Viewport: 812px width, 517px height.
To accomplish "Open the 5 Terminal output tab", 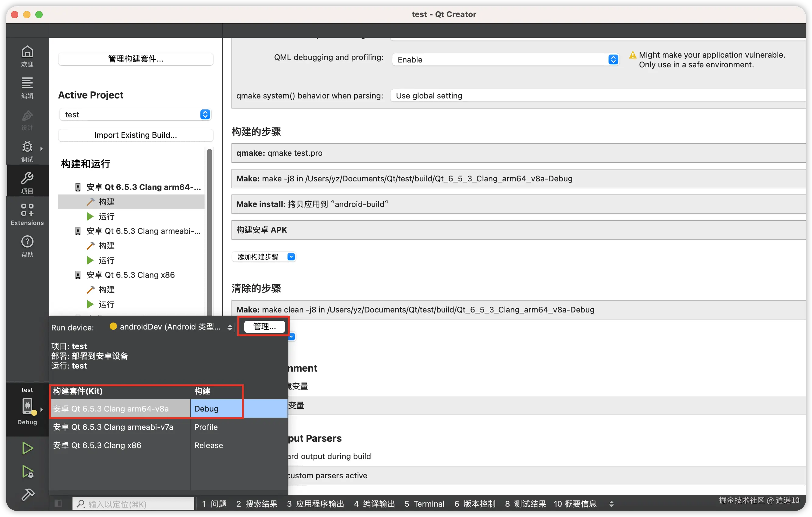I will tap(424, 504).
